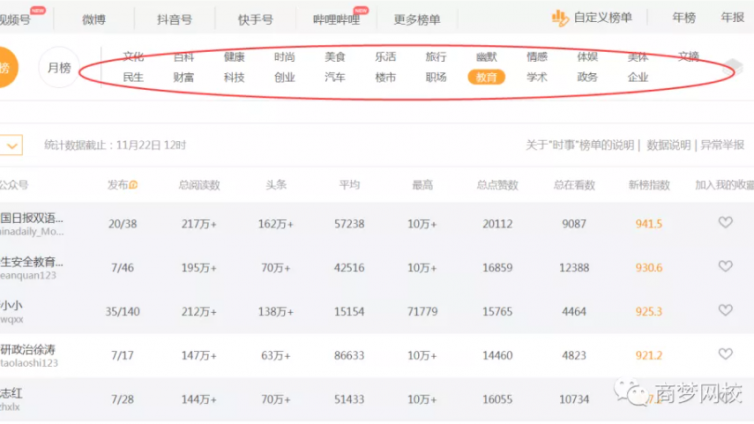
Task: Click the 35/140 publish count cell
Action: (x=123, y=312)
